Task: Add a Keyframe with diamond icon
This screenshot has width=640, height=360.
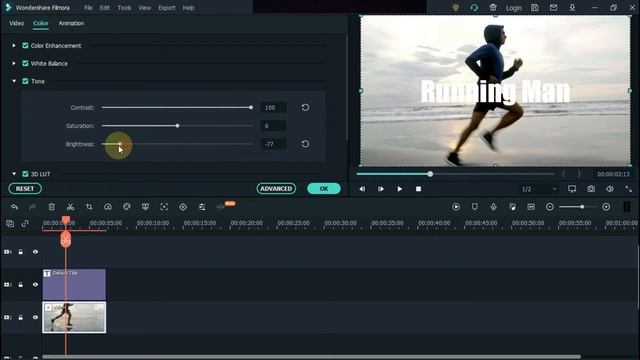Action: click(183, 207)
